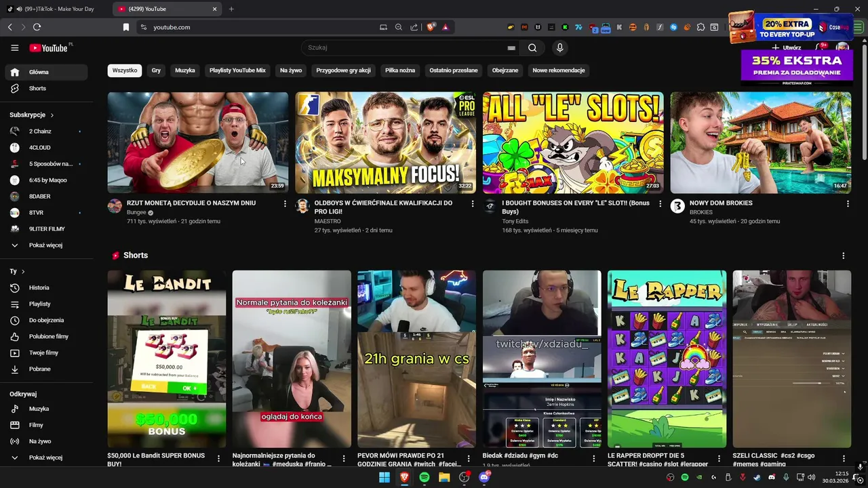Select the Wszystko filter chip
This screenshot has height=488, width=868.
pos(125,70)
